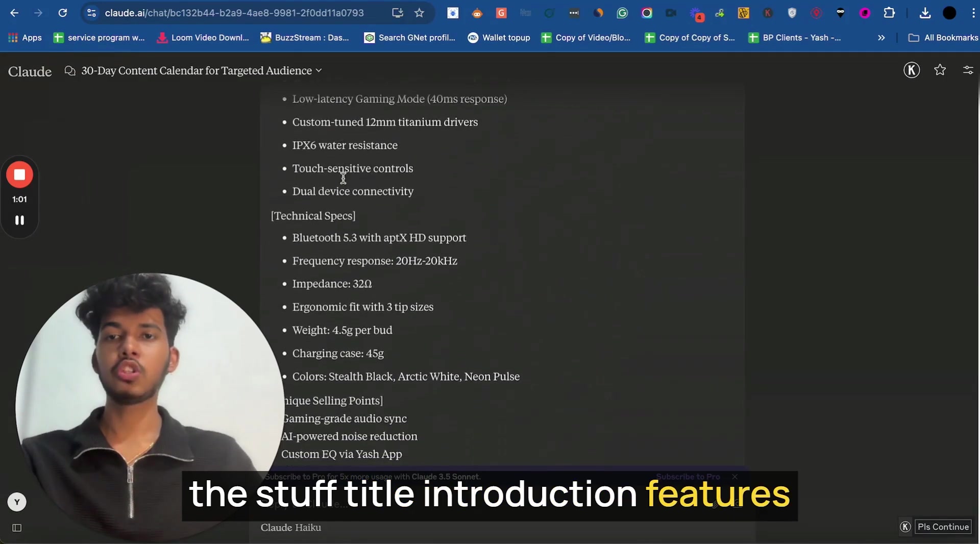Image resolution: width=980 pixels, height=544 pixels.
Task: Click 'IPX6 water resistance' line
Action: point(345,145)
